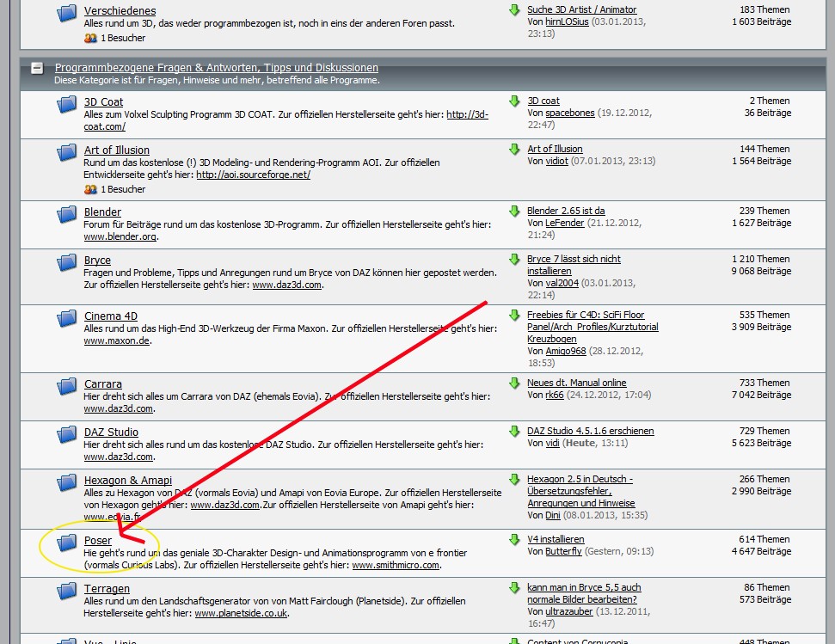Visit the www.blender.org link

pyautogui.click(x=120, y=236)
